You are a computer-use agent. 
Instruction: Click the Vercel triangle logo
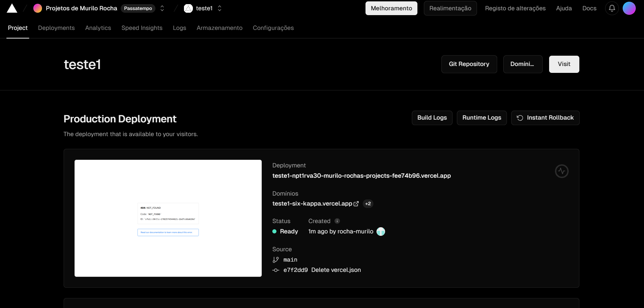[12, 8]
